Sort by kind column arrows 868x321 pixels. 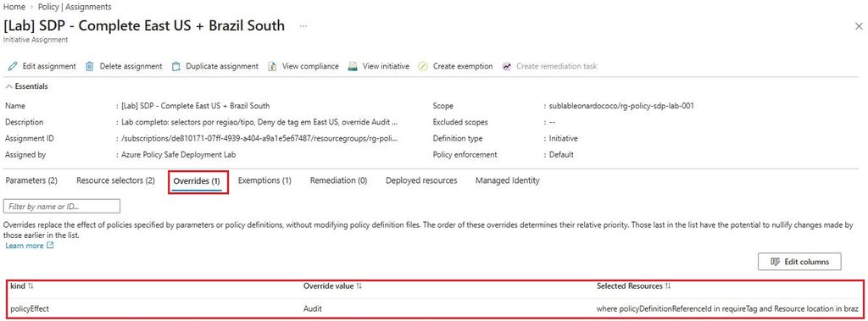point(31,286)
